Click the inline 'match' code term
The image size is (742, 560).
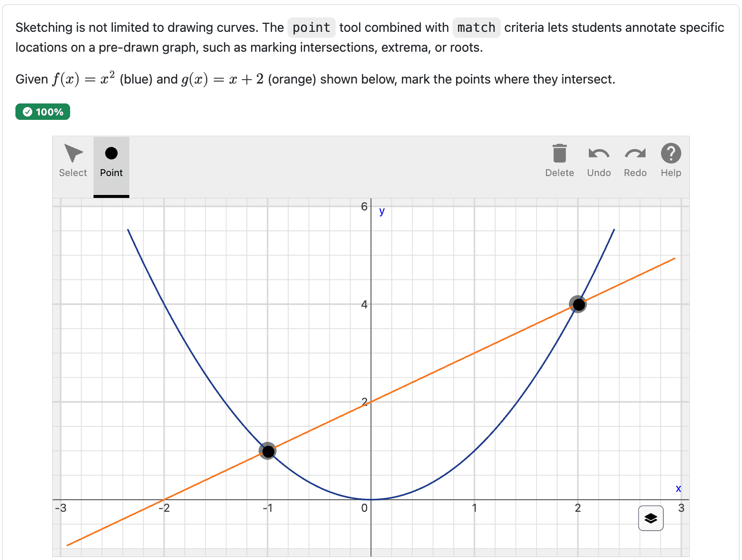[x=476, y=27]
